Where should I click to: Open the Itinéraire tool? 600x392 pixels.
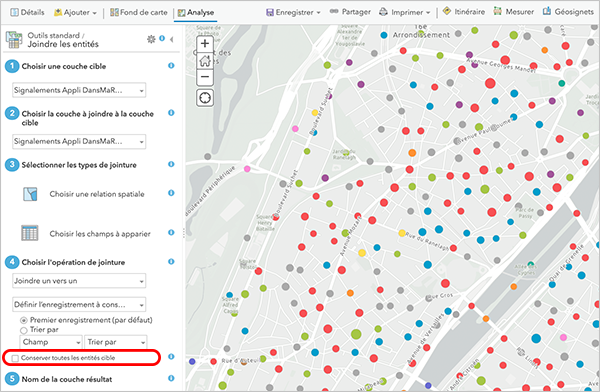464,12
